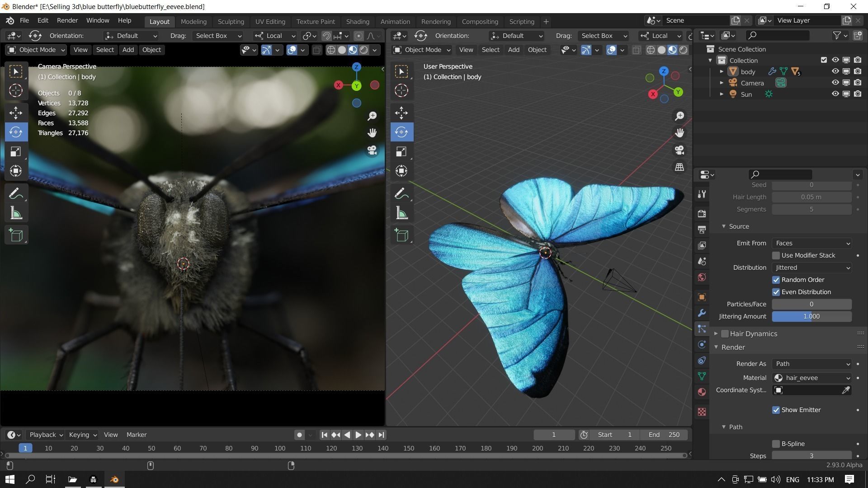
Task: Click the Keying button in timeline
Action: (82, 435)
